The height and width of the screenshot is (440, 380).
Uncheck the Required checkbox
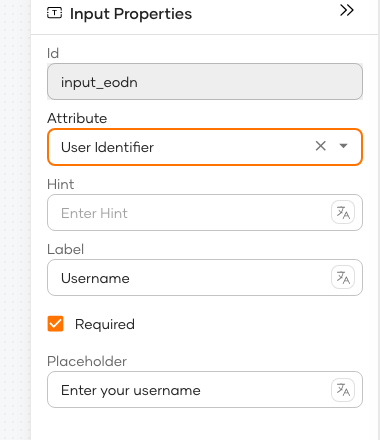click(x=55, y=324)
